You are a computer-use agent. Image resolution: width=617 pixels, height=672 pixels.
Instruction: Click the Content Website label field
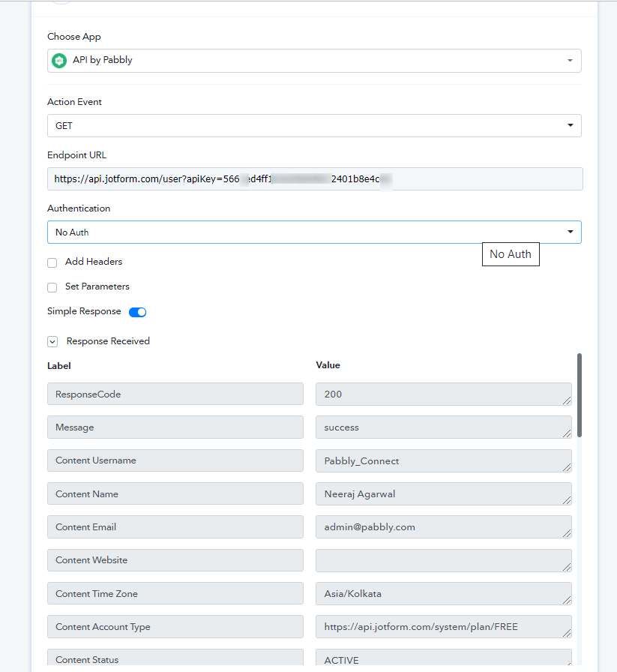point(175,560)
